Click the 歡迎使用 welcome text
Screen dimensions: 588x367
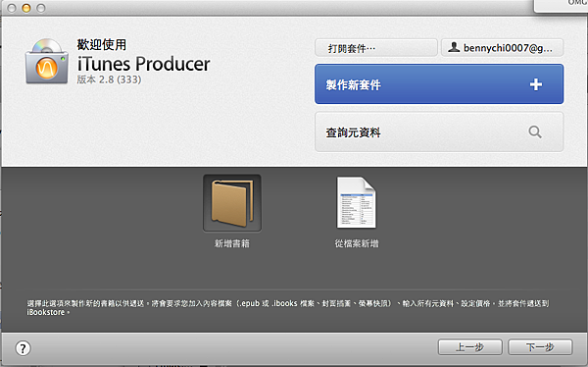pos(102,45)
